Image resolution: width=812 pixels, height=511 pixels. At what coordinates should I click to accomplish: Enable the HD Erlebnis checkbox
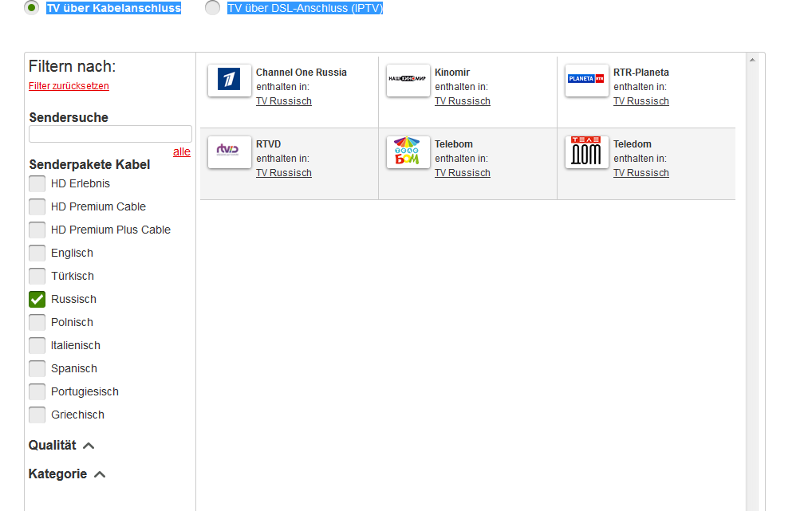pyautogui.click(x=37, y=184)
